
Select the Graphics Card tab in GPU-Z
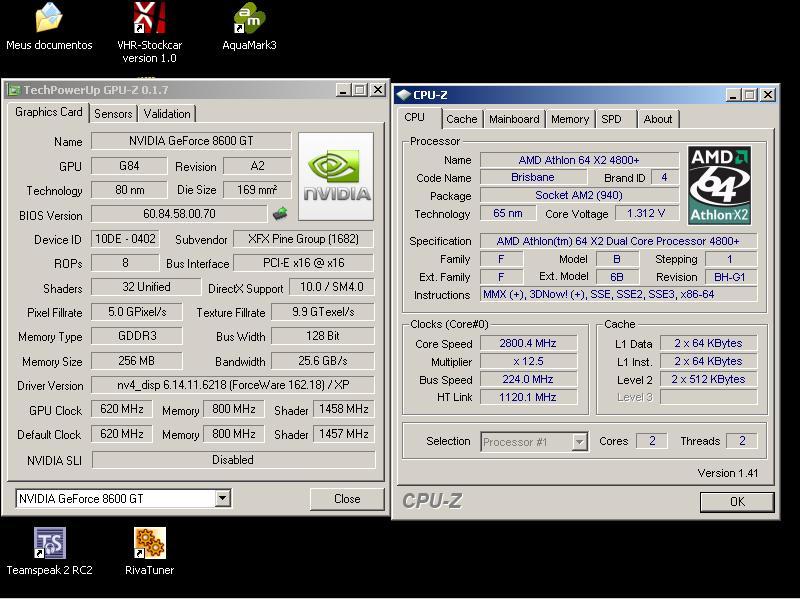48,112
